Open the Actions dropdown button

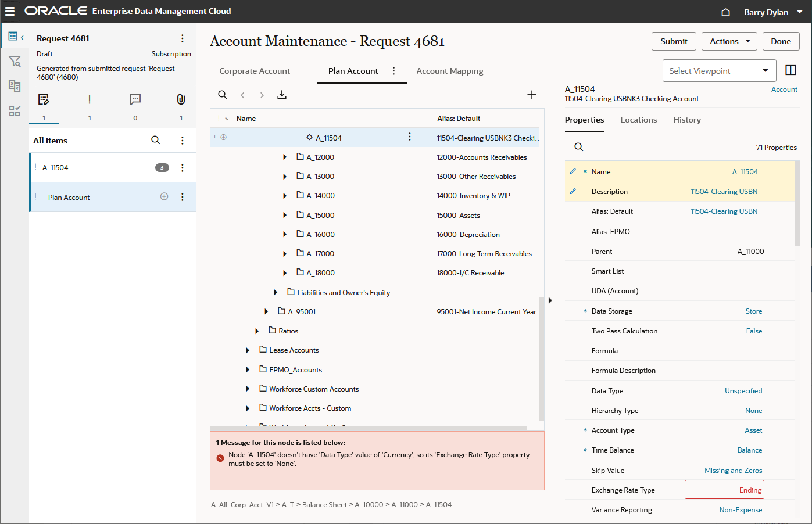click(x=729, y=41)
